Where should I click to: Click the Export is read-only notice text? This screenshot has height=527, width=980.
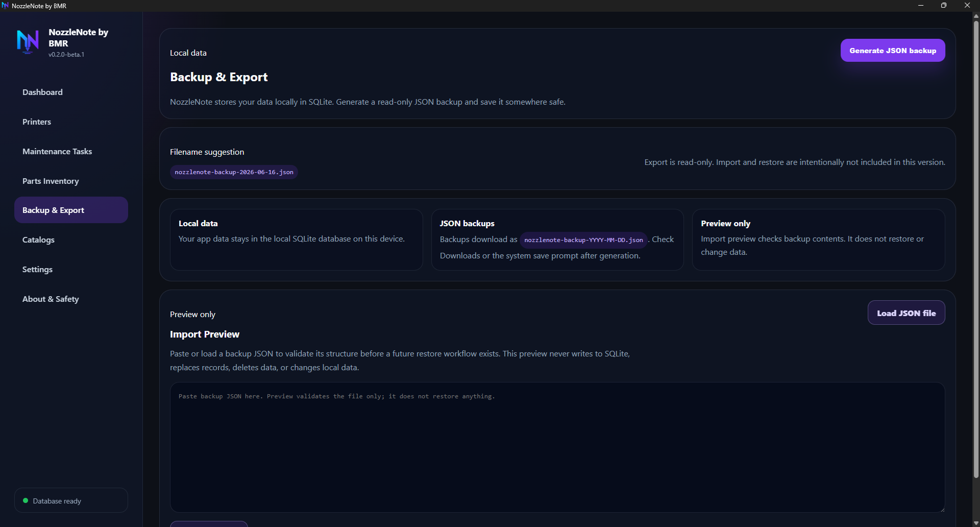[795, 162]
